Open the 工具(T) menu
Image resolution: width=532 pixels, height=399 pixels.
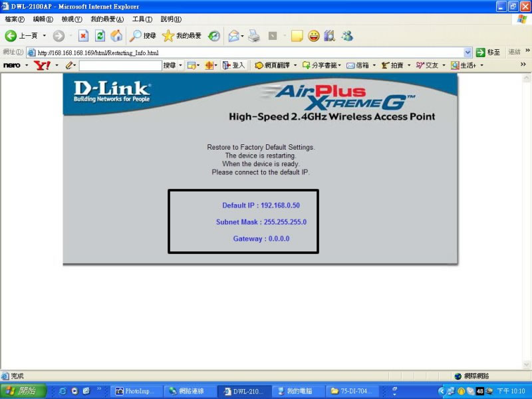tap(142, 19)
